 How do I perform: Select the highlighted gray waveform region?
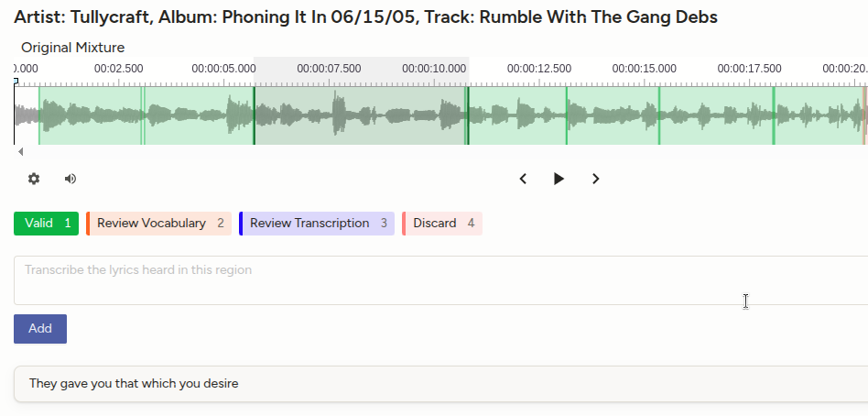361,115
